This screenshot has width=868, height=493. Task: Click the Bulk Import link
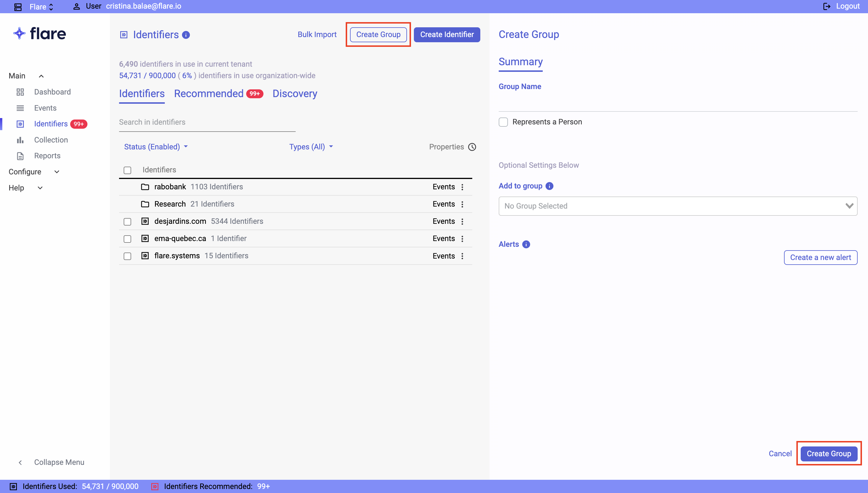coord(317,34)
